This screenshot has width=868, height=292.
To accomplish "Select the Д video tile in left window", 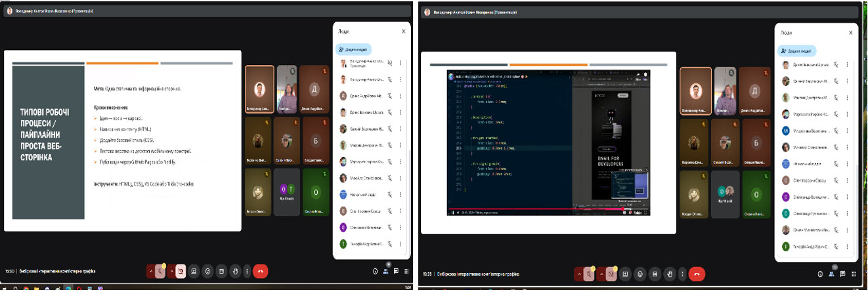I will [x=315, y=90].
